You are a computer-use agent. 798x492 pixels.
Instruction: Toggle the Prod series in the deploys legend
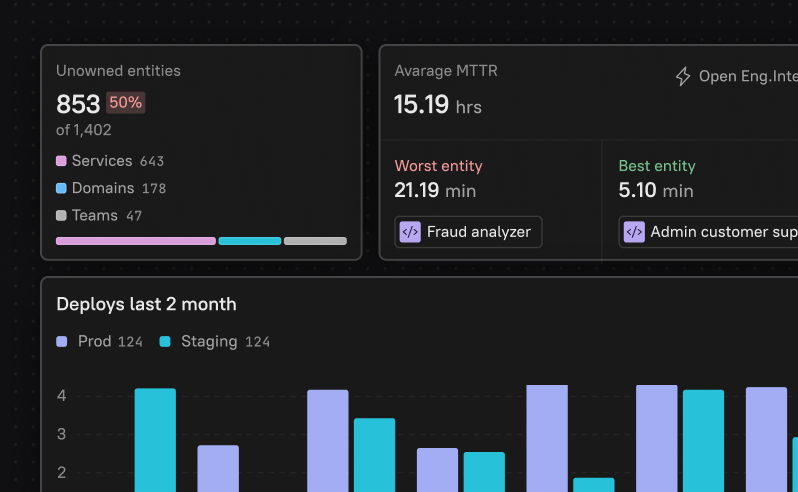[x=84, y=341]
